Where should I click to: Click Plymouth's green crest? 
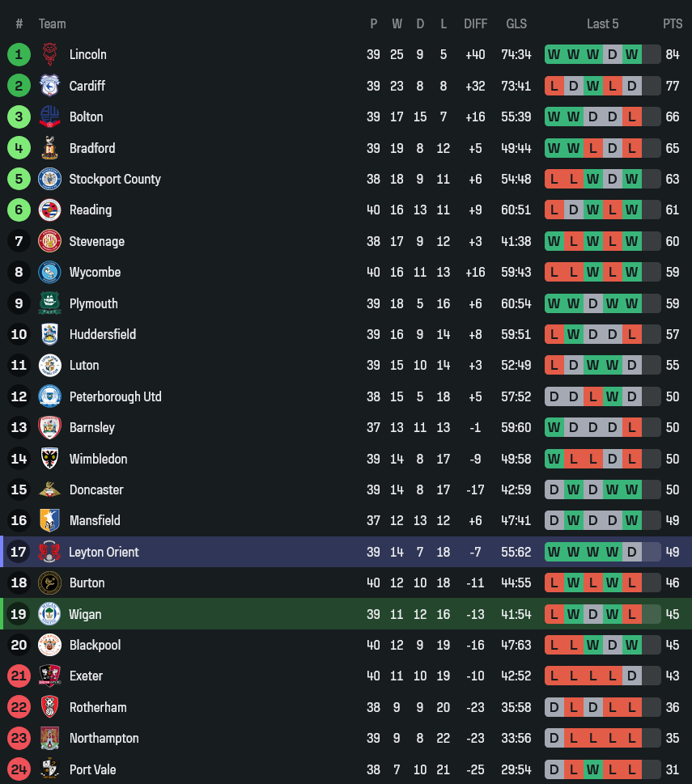pos(49,303)
